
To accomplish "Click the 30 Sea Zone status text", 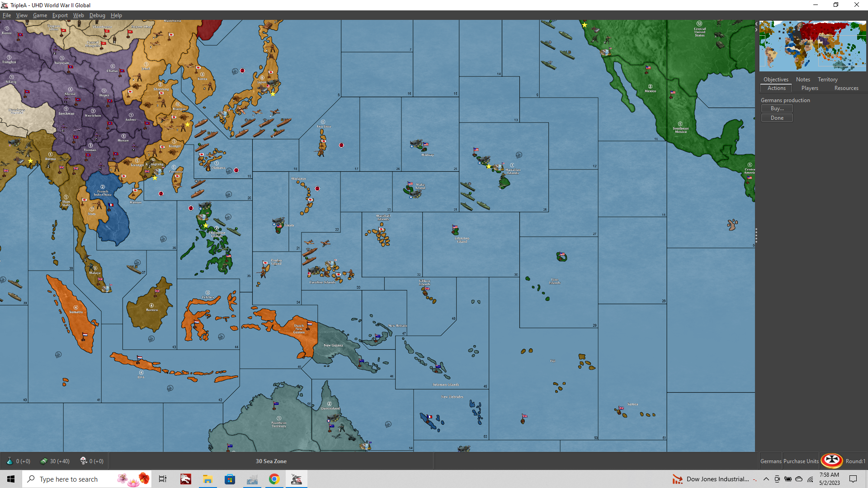I will [271, 461].
